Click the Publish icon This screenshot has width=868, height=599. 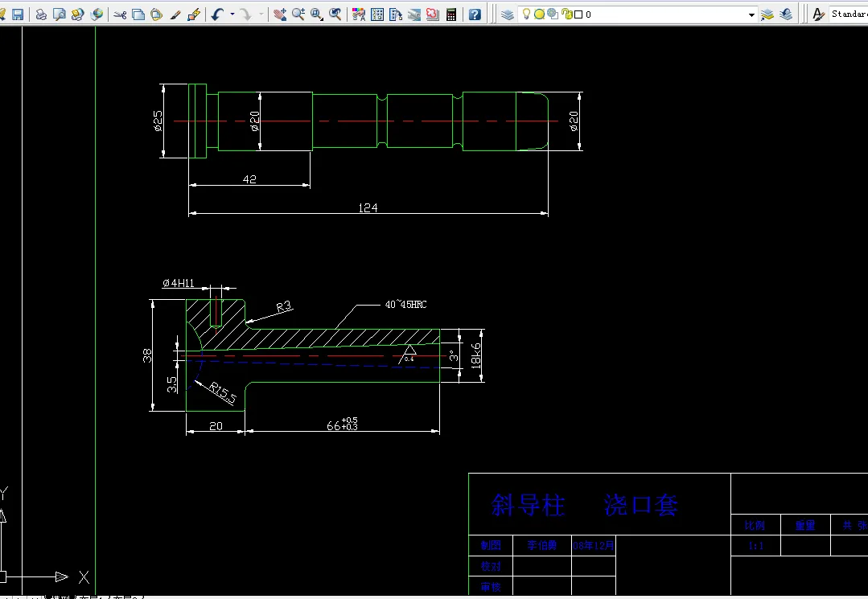tap(78, 14)
